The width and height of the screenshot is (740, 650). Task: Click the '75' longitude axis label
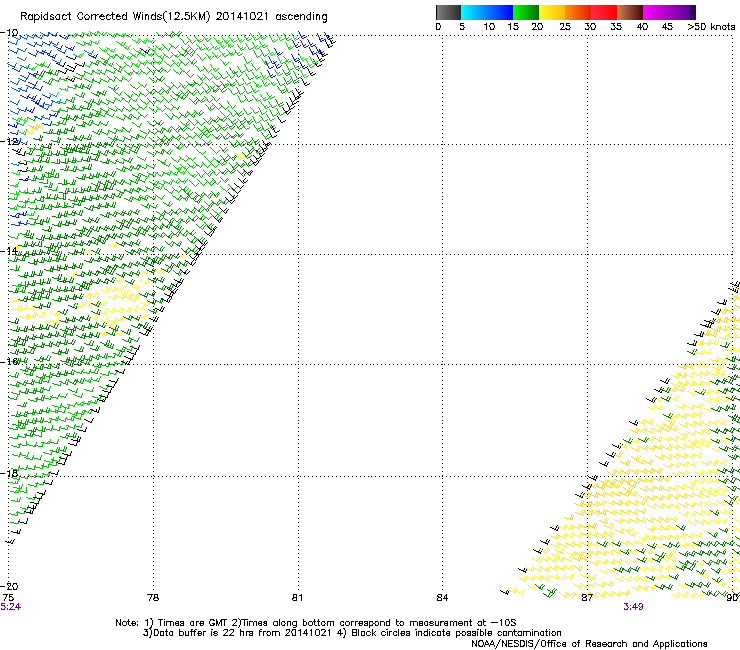click(x=8, y=598)
